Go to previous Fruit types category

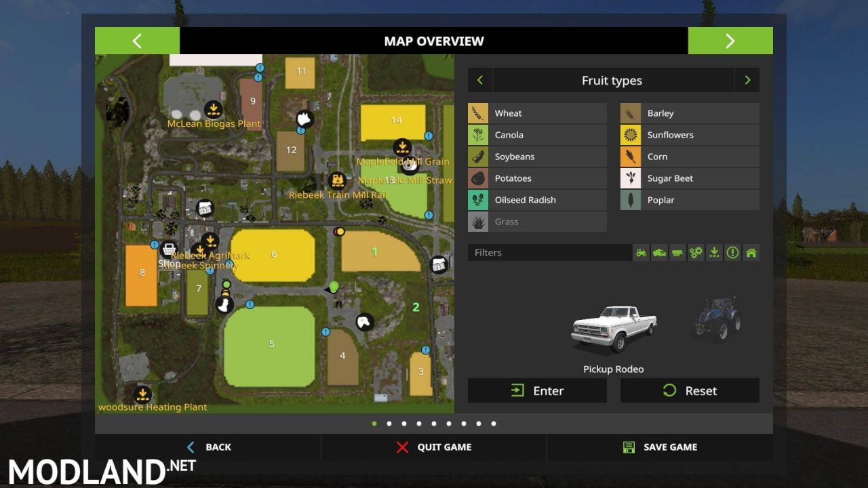click(480, 80)
